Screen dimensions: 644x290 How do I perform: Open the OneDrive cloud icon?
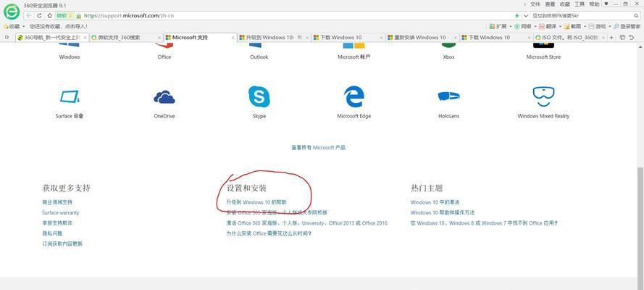coord(164,97)
